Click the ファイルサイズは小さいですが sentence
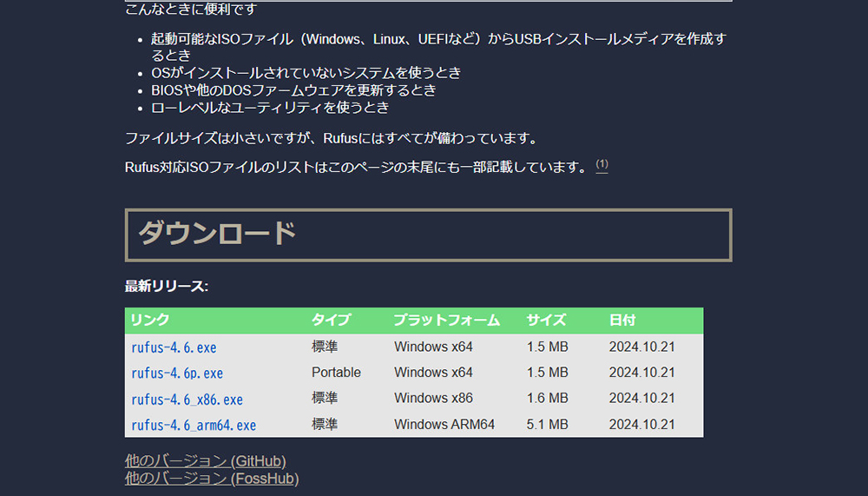Viewport: 868px width, 496px height. 332,138
